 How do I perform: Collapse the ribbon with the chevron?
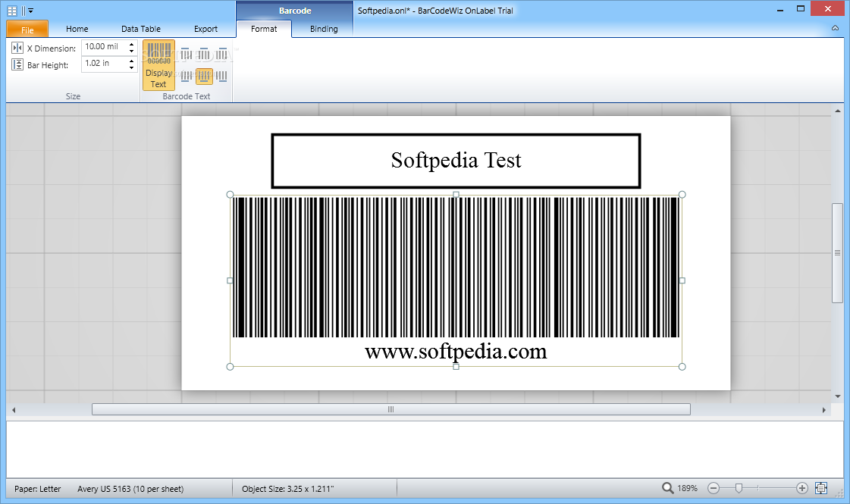pyautogui.click(x=835, y=28)
